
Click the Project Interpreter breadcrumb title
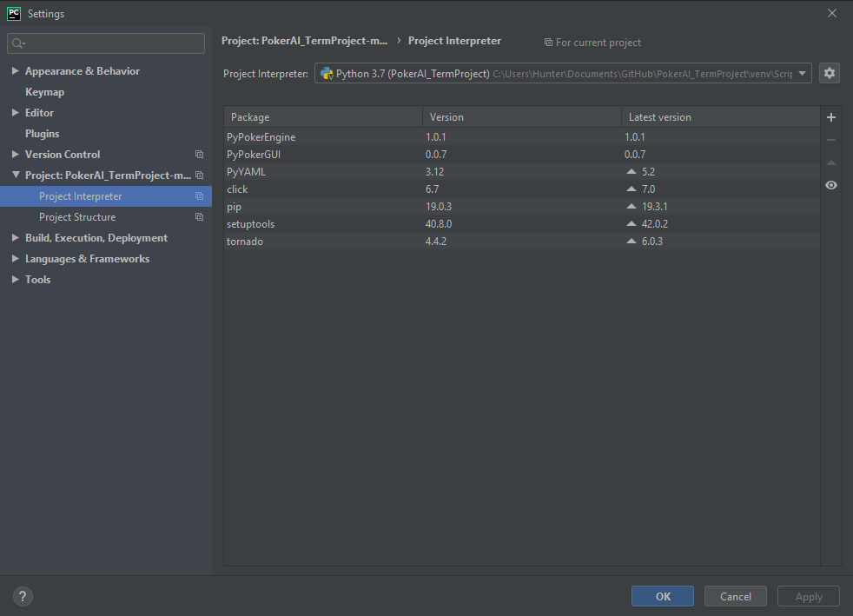click(454, 41)
